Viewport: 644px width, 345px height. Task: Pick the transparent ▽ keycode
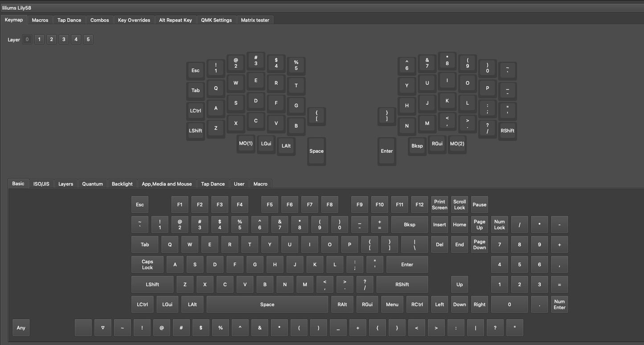[103, 328]
